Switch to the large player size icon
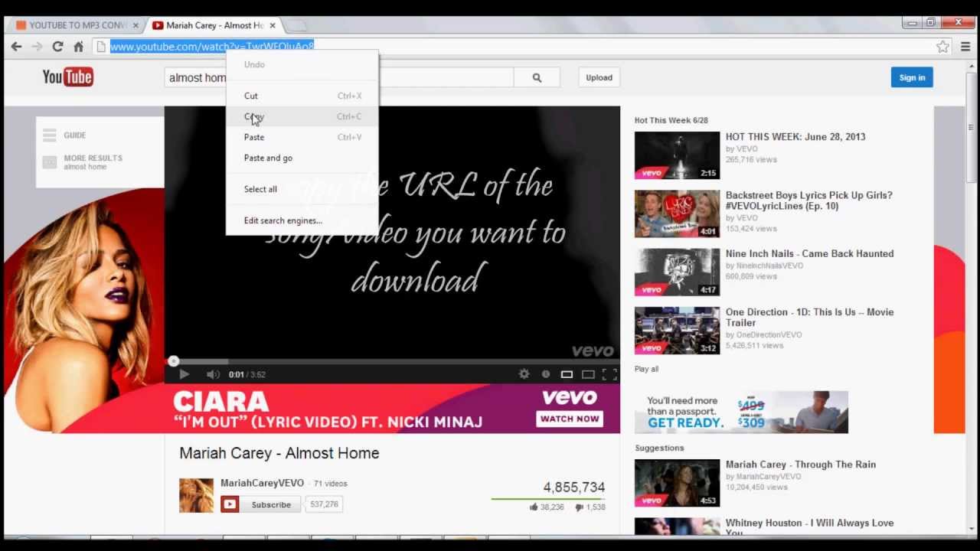Image resolution: width=980 pixels, height=551 pixels. [588, 374]
